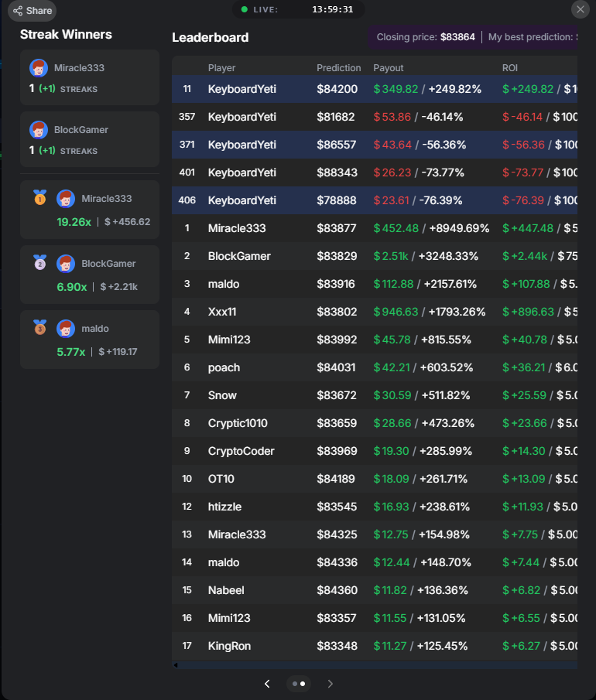Select the first pagination dot
Image resolution: width=596 pixels, height=700 pixels.
[x=294, y=684]
